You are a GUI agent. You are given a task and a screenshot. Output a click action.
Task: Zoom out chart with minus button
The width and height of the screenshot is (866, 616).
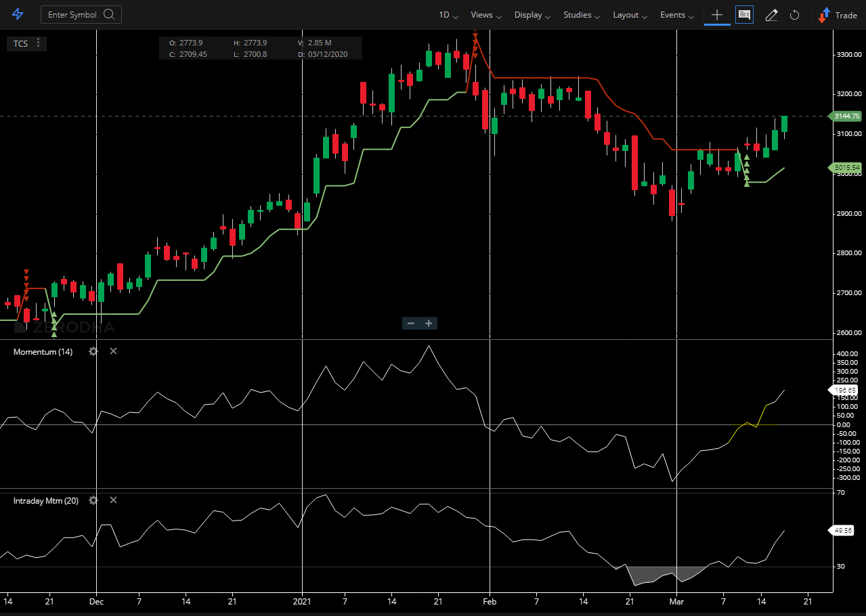tap(411, 323)
